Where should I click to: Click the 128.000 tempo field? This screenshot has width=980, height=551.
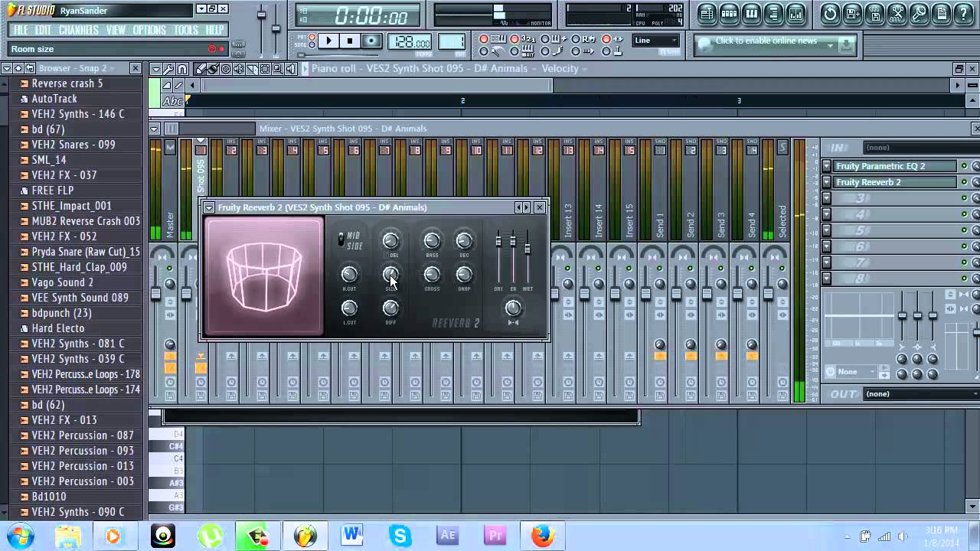(410, 42)
